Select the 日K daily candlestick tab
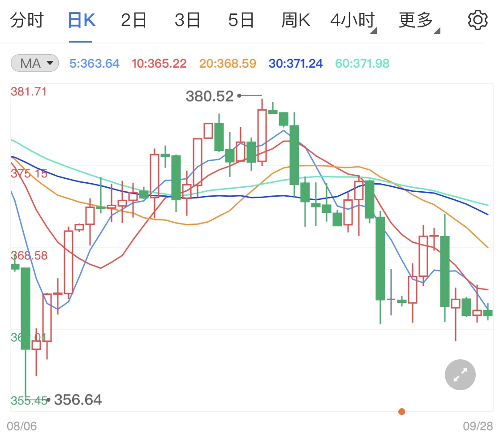Viewport: 504px width, 435px height. (x=82, y=20)
